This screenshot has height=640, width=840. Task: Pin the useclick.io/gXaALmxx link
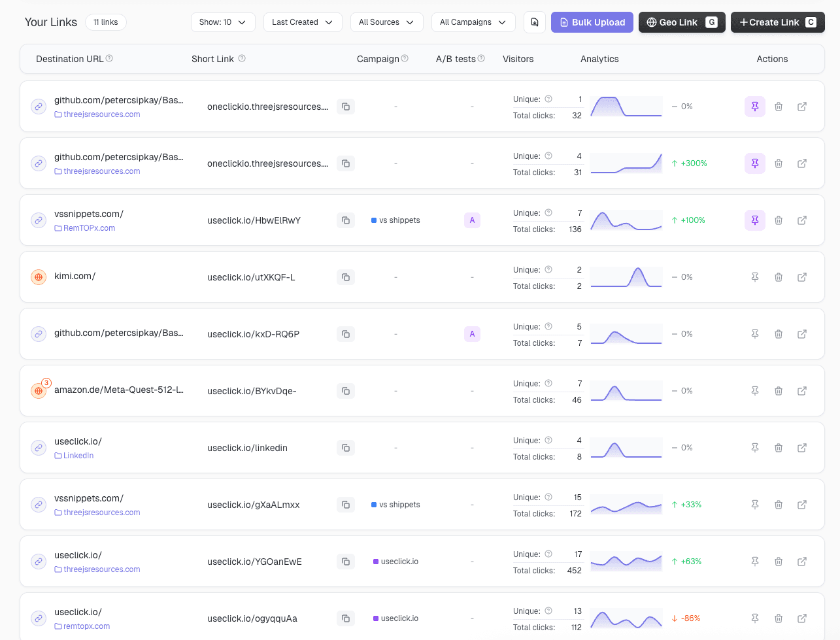pos(755,505)
